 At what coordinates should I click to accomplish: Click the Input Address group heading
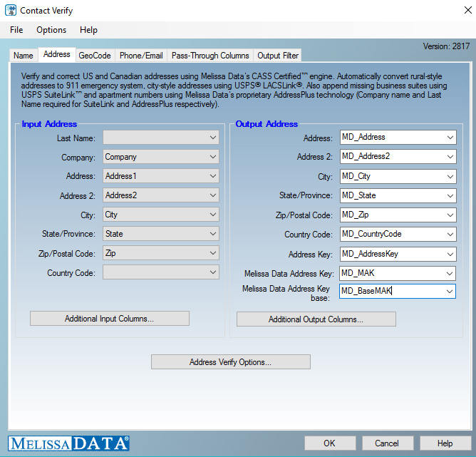pos(49,124)
